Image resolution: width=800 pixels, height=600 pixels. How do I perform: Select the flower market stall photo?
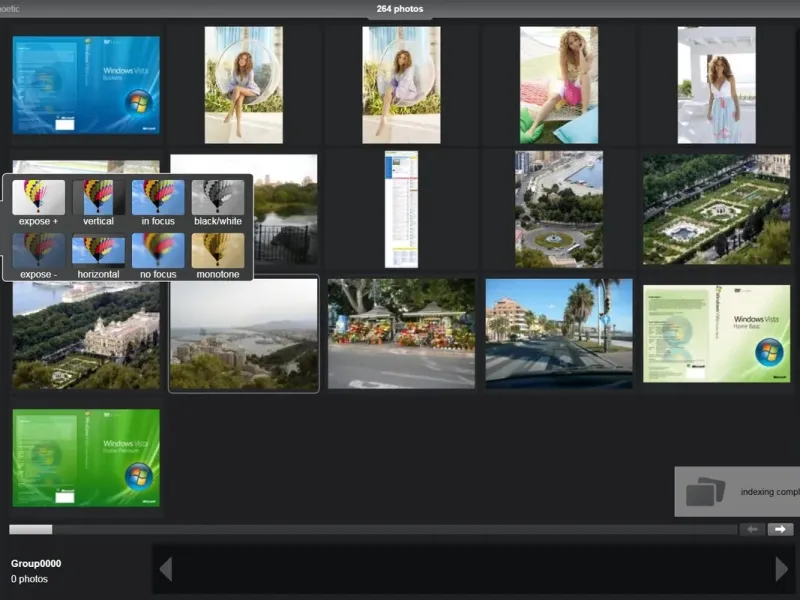pos(402,334)
